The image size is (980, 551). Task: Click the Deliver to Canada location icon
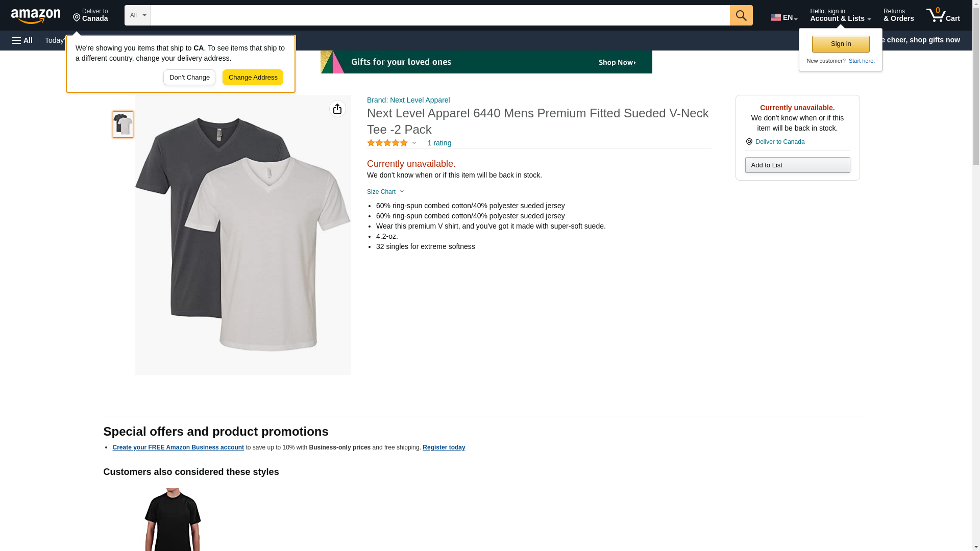pos(749,142)
